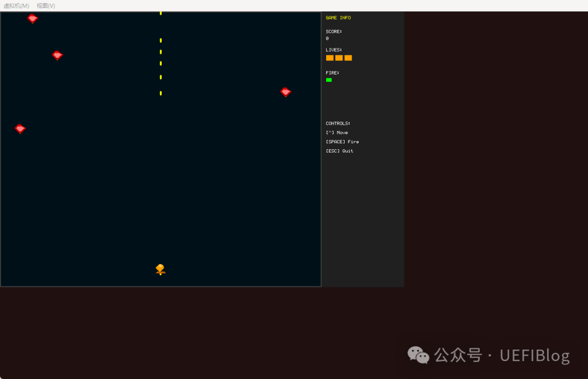This screenshot has height=379, width=588.
Task: Click the red enemy near top-left corner
Action: [33, 19]
